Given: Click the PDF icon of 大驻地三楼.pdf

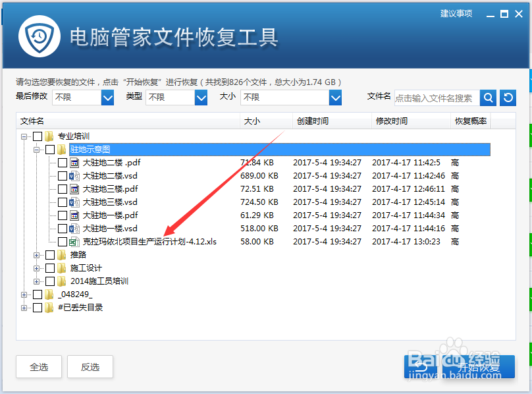Looking at the screenshot, I should pos(74,189).
